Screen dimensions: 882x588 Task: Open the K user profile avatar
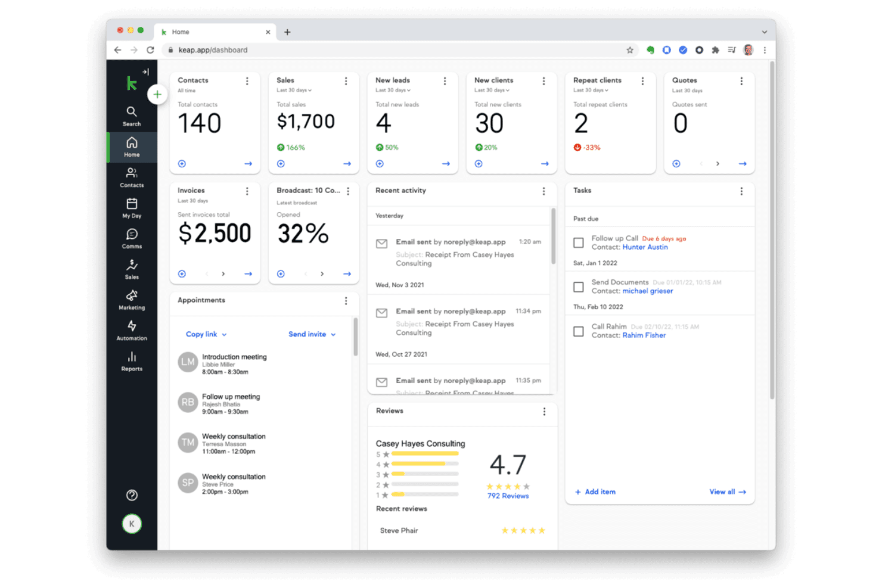click(132, 524)
